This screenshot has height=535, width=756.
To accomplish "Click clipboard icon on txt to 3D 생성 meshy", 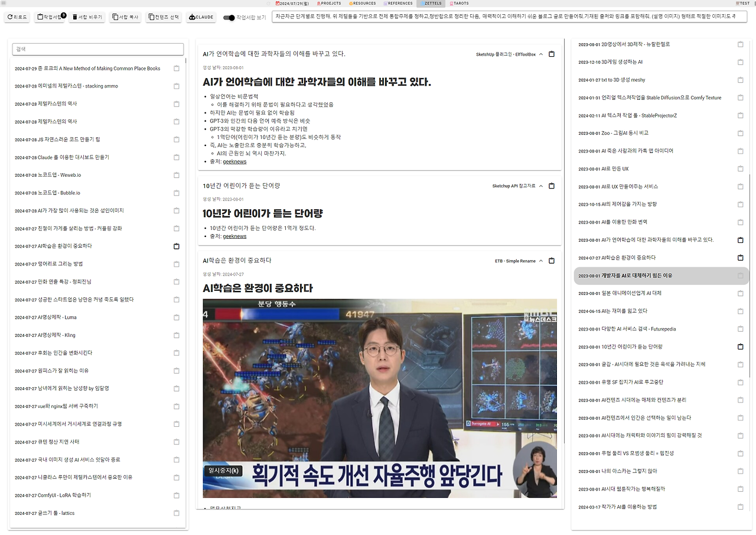I will pos(741,80).
